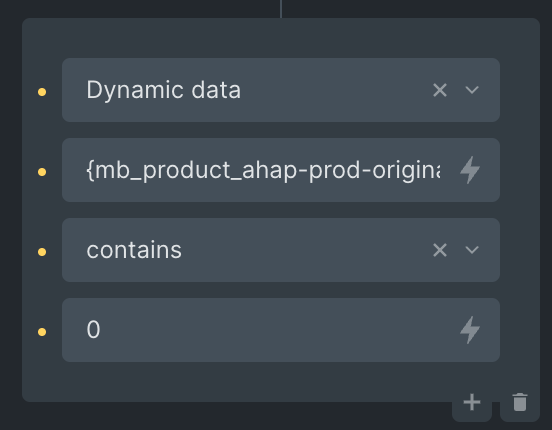The width and height of the screenshot is (552, 430).
Task: Delete this condition with trash icon
Action: (520, 402)
